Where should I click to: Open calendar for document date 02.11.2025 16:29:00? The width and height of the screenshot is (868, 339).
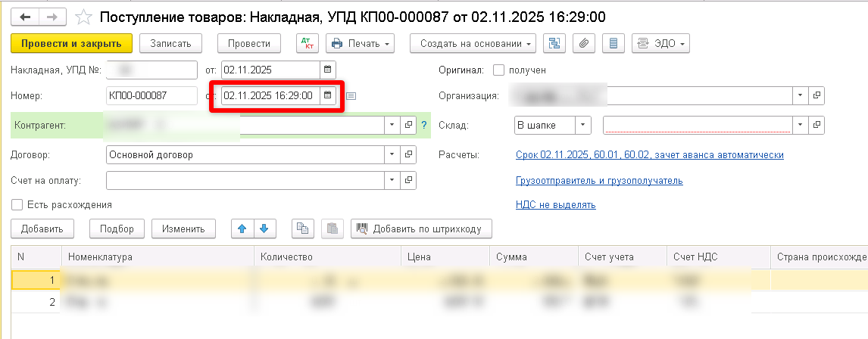pyautogui.click(x=327, y=95)
